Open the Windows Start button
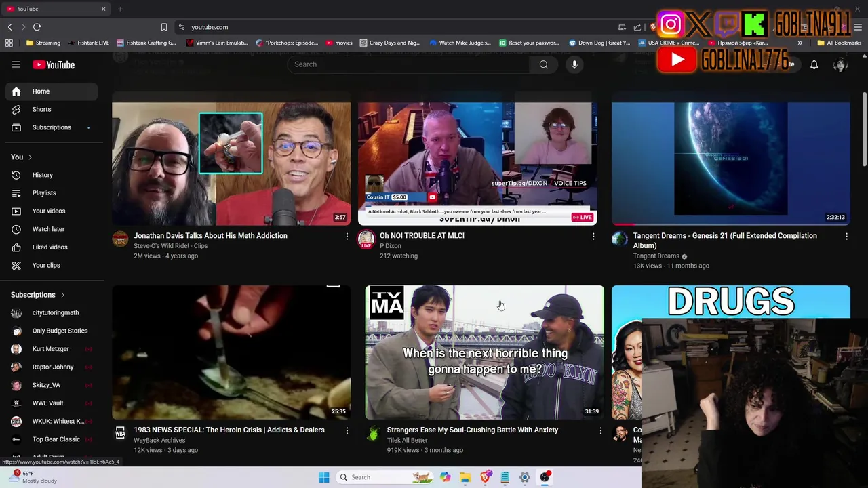The height and width of the screenshot is (488, 868). coord(323,477)
